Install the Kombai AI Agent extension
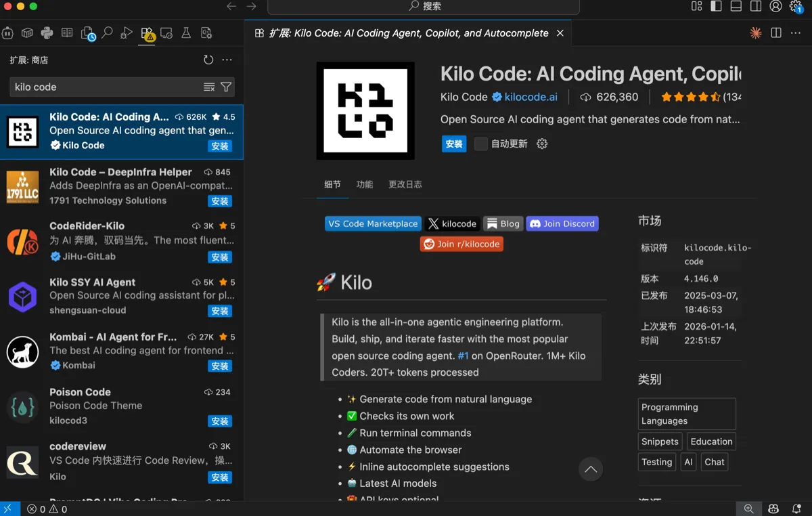Screen dimensions: 812x516 click(220, 366)
